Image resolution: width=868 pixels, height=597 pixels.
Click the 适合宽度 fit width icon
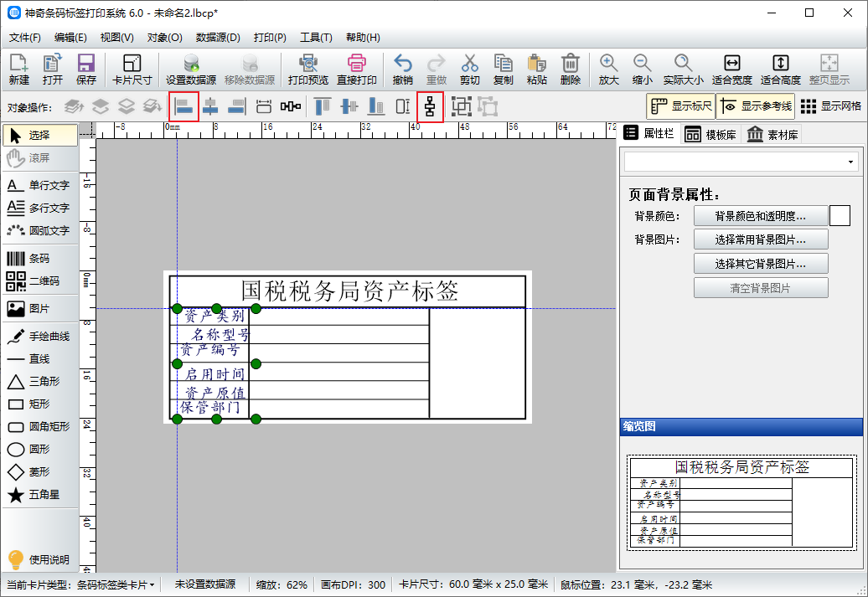click(x=731, y=69)
